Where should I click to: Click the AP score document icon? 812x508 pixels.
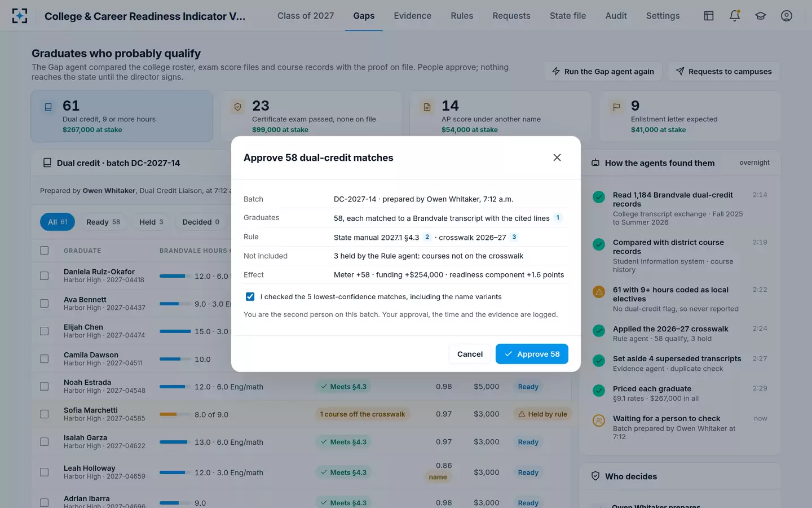tap(427, 107)
